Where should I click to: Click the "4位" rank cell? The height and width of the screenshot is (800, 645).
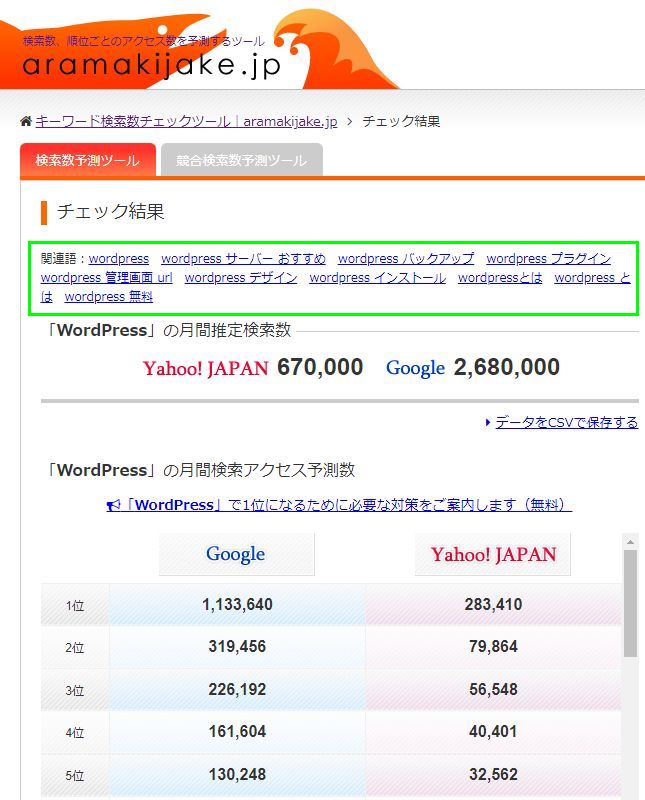tap(75, 732)
